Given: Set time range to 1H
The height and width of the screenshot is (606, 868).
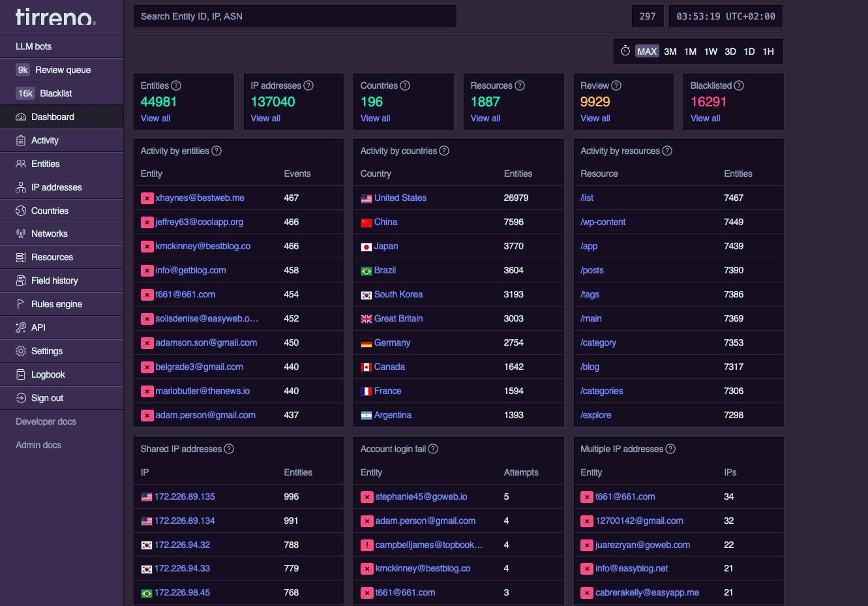Looking at the screenshot, I should coord(768,52).
